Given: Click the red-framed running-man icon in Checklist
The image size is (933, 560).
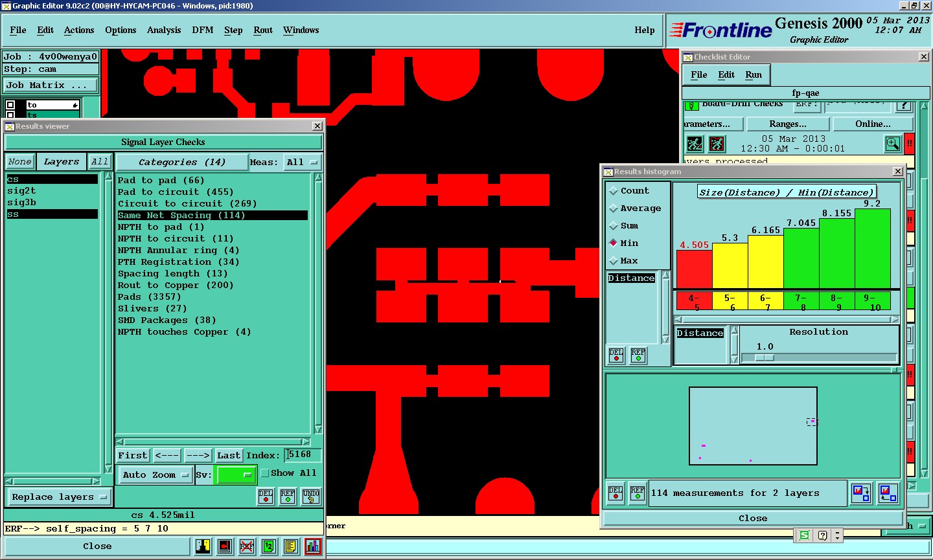Looking at the screenshot, I should click(717, 143).
